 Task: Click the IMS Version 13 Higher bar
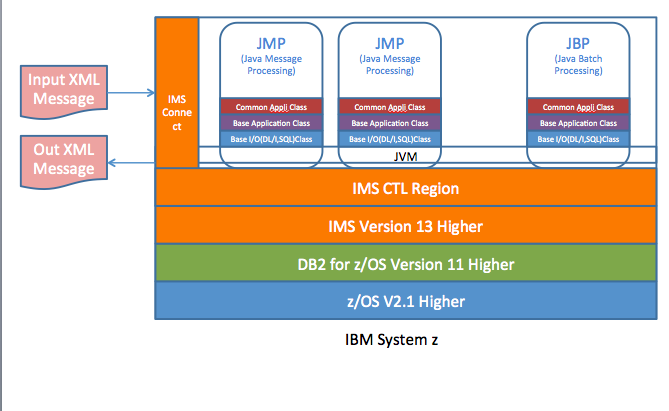[406, 226]
